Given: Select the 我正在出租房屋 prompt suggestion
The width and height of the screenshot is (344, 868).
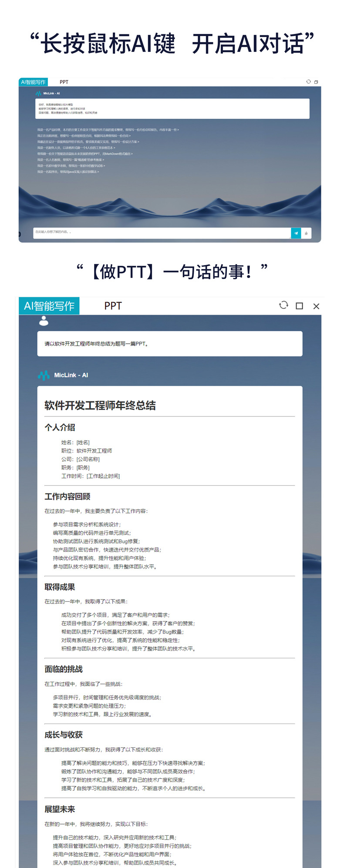Looking at the screenshot, I should (x=84, y=136).
